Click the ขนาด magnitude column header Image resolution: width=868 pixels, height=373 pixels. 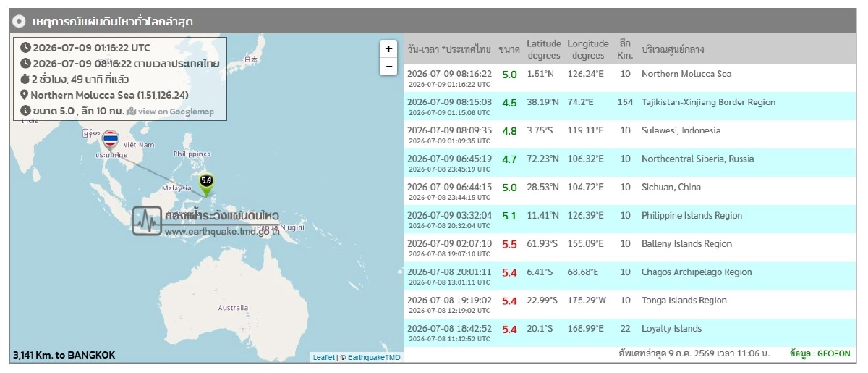pyautogui.click(x=509, y=50)
